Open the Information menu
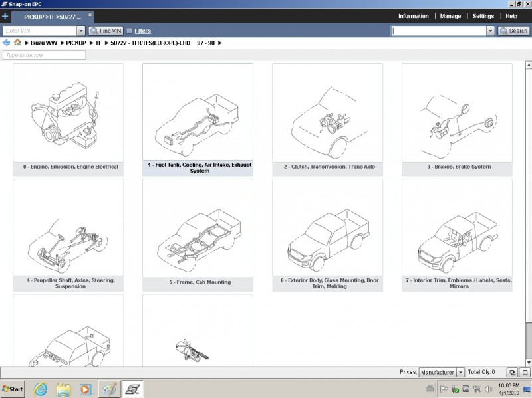532x398 pixels. click(413, 16)
